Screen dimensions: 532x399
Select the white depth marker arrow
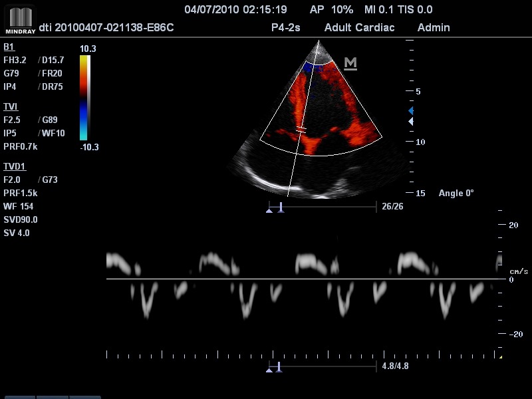click(411, 122)
